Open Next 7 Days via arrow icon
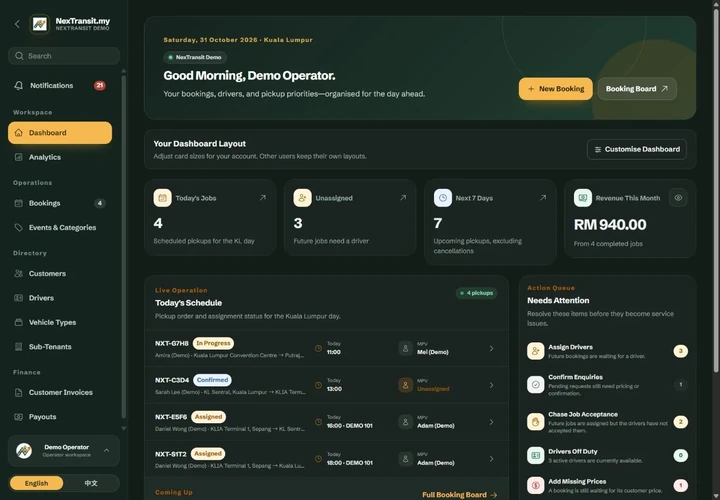This screenshot has height=500, width=720. [x=543, y=197]
